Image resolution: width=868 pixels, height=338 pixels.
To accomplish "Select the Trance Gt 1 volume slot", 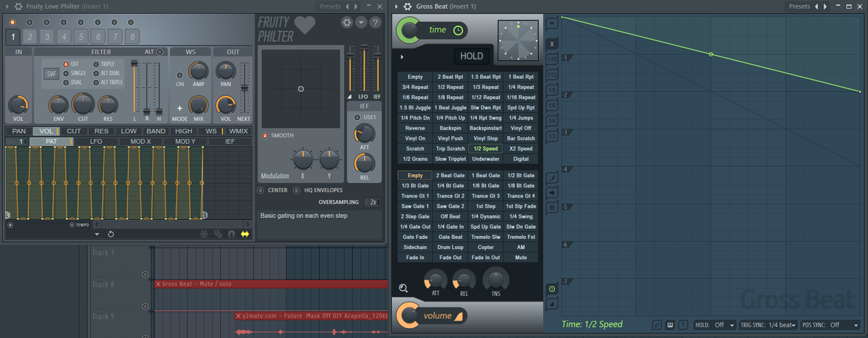I will click(414, 195).
